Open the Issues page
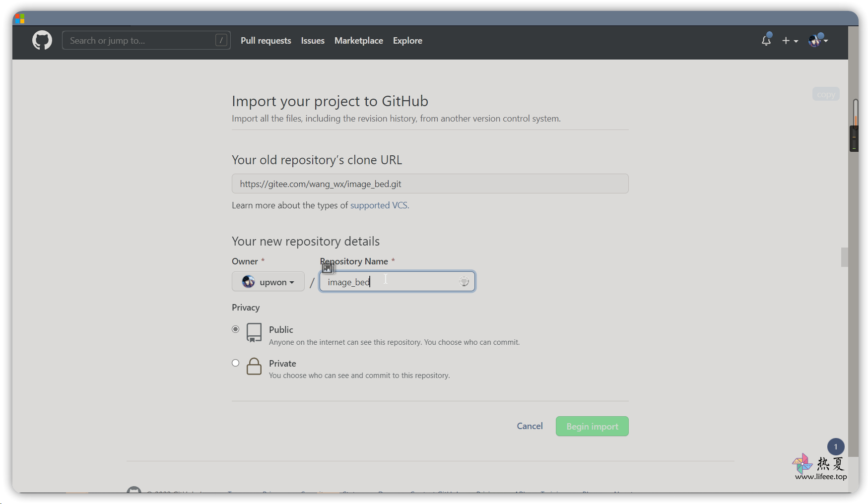868x504 pixels. [313, 41]
